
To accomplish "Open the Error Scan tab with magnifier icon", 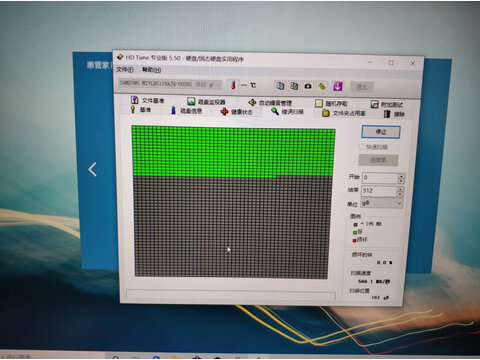I will pos(287,111).
